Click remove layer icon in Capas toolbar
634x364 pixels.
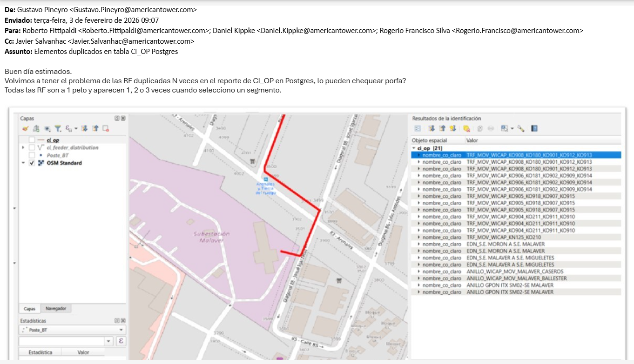click(x=106, y=129)
